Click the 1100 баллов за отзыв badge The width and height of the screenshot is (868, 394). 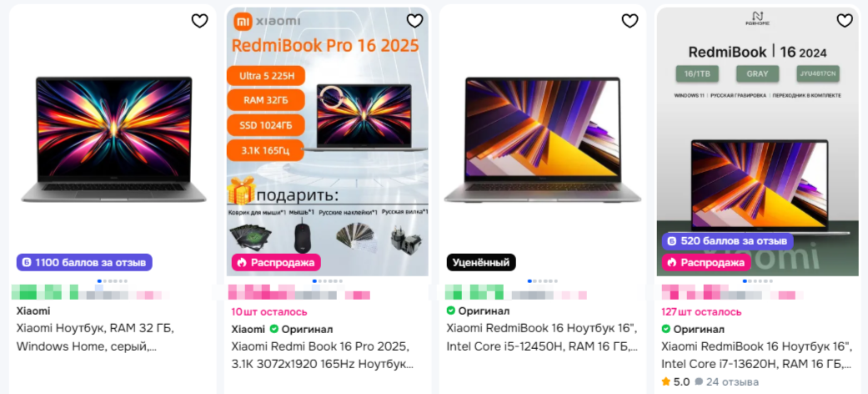(x=84, y=262)
